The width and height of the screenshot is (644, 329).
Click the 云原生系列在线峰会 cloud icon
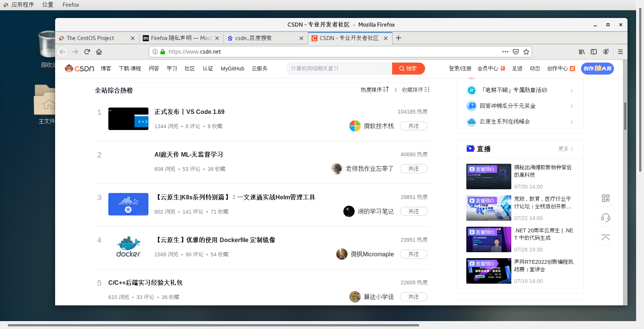[x=472, y=122]
